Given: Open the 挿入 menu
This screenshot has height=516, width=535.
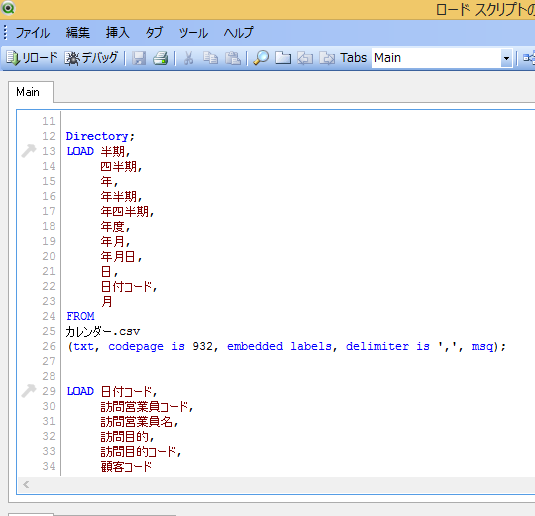Looking at the screenshot, I should tap(117, 33).
